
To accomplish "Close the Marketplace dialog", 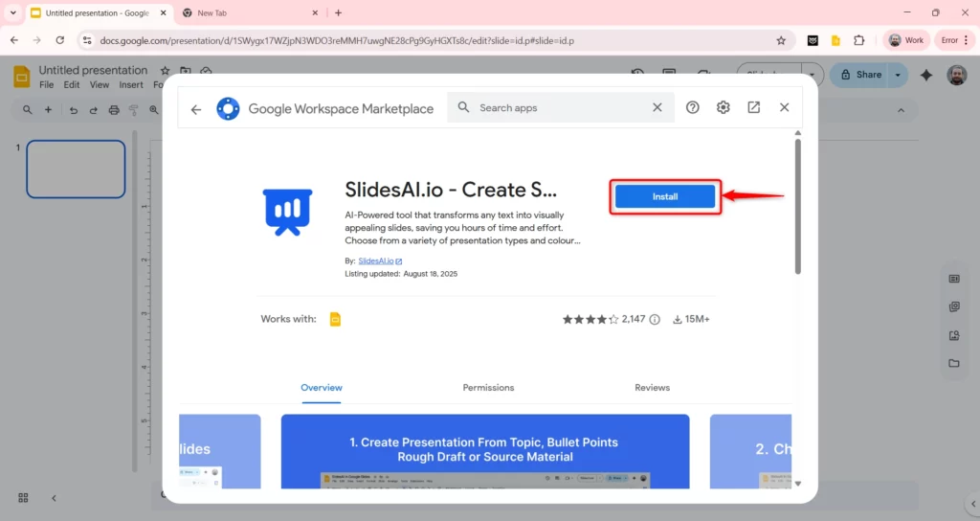I will pos(785,108).
